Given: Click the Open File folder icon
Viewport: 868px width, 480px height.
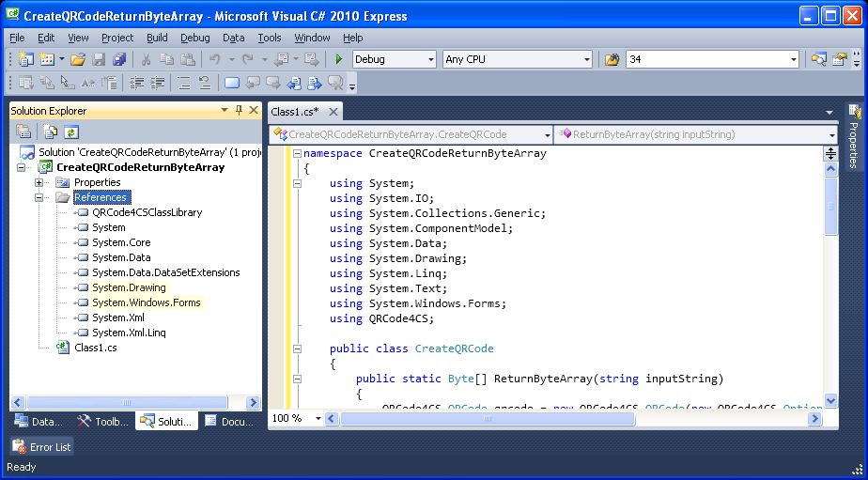Looking at the screenshot, I should [78, 59].
